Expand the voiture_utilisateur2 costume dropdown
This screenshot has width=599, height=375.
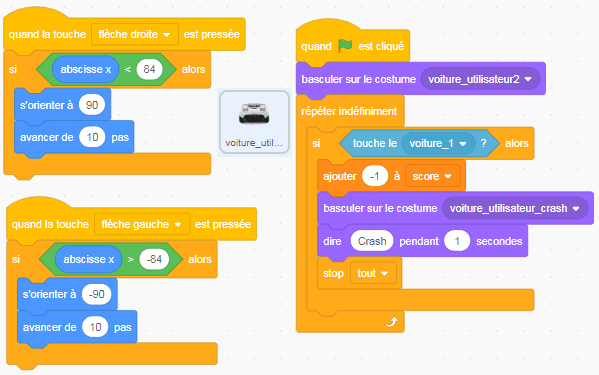[480, 79]
